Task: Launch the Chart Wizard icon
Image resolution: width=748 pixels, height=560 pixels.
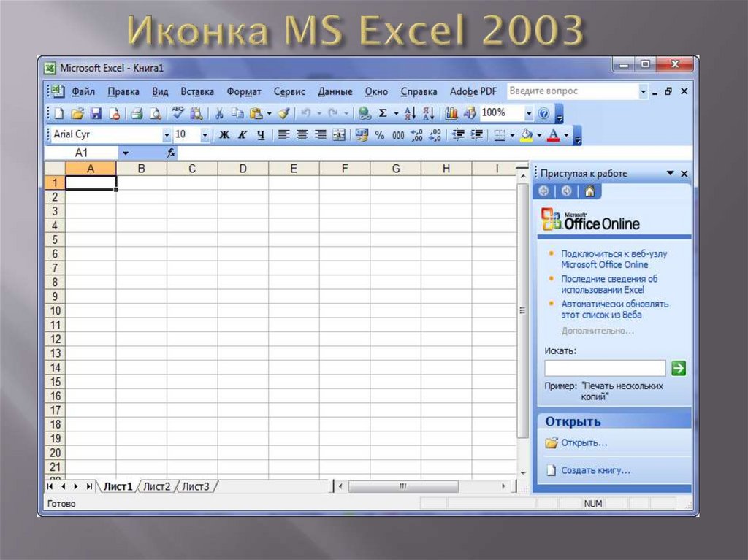Action: point(451,113)
